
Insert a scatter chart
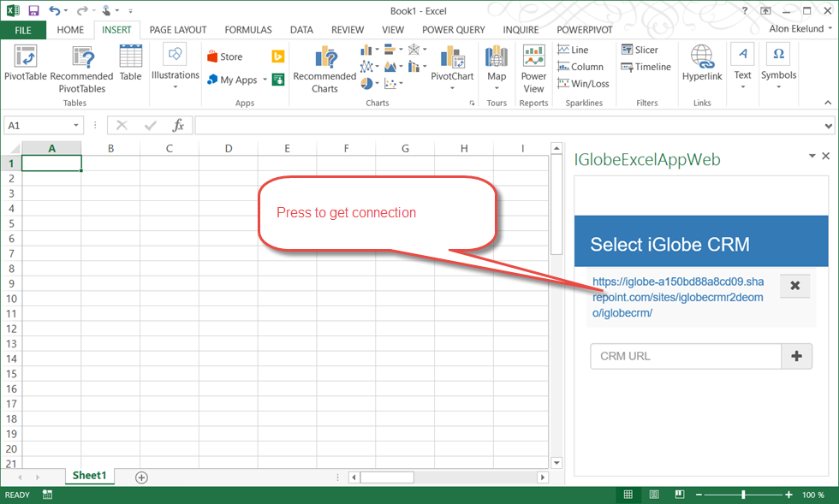click(x=393, y=84)
